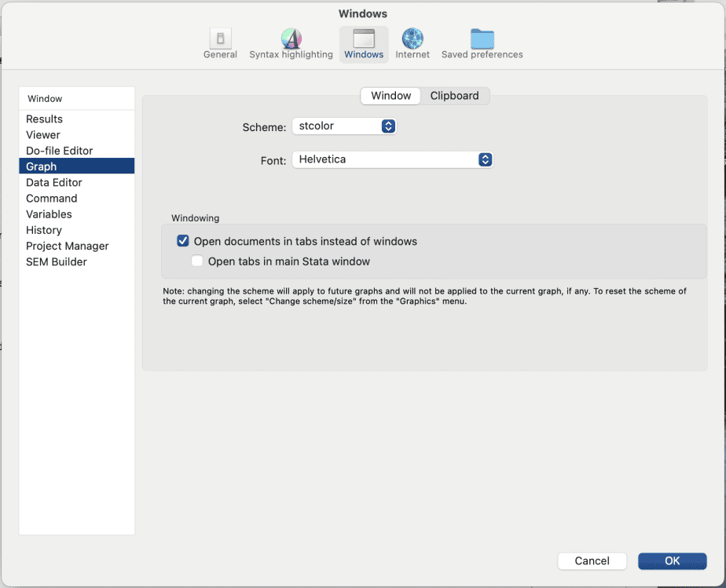Choose Viewer from the sidebar list

coord(43,135)
